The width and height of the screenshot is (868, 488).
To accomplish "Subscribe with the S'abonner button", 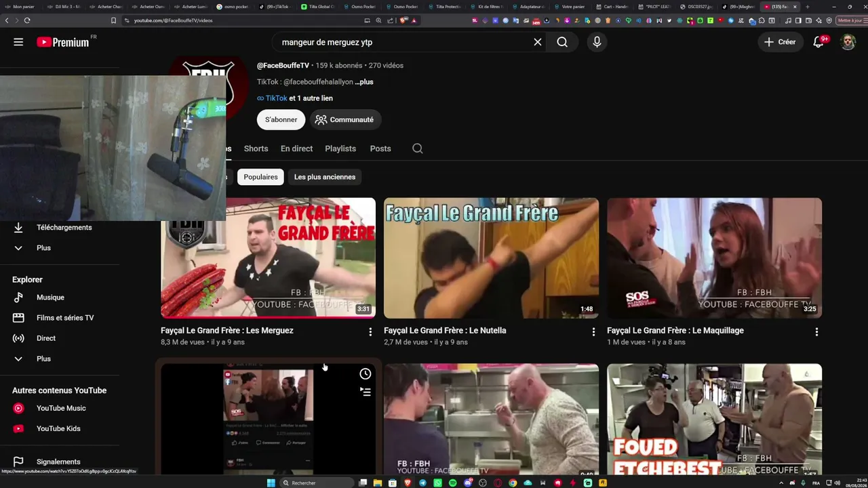I will [x=281, y=119].
